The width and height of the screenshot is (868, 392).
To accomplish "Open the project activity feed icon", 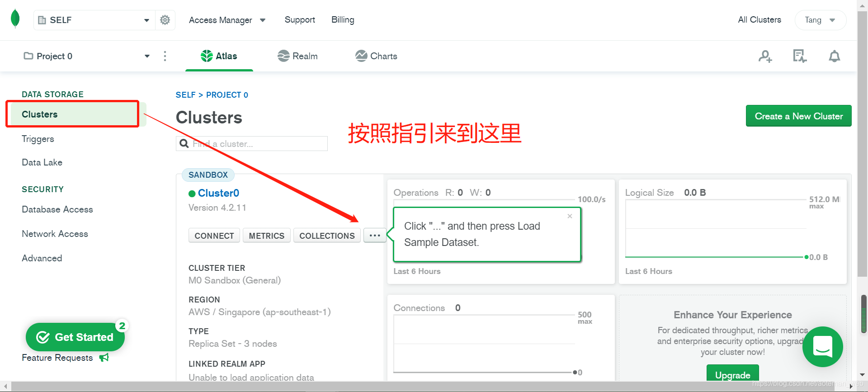I will pos(800,56).
